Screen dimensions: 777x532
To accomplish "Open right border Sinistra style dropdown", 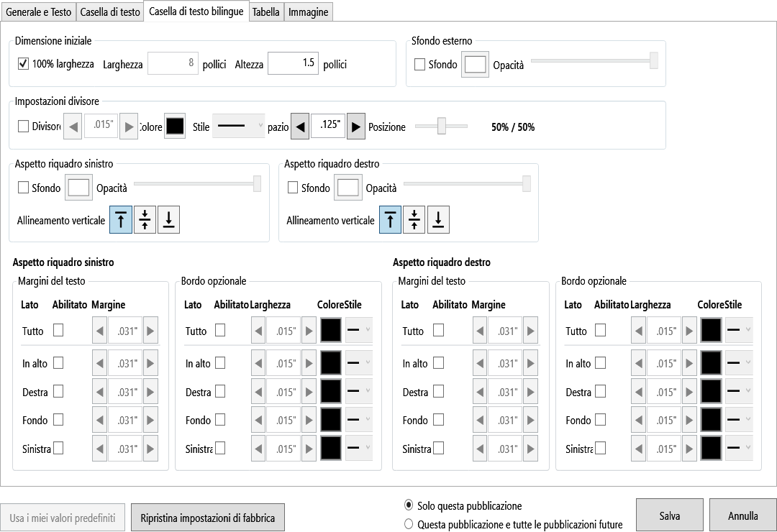I will (x=739, y=449).
